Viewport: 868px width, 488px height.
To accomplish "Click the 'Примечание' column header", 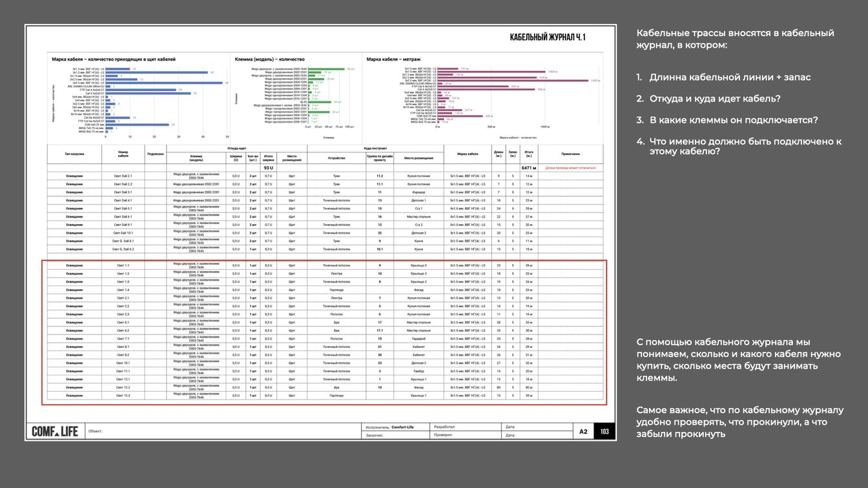I will [x=570, y=154].
